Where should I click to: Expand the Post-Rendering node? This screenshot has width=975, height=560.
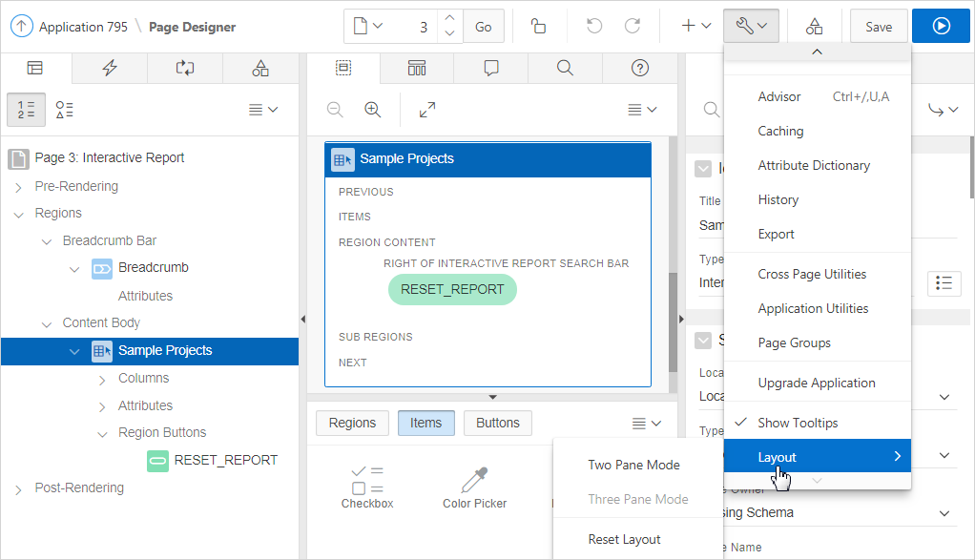click(19, 489)
